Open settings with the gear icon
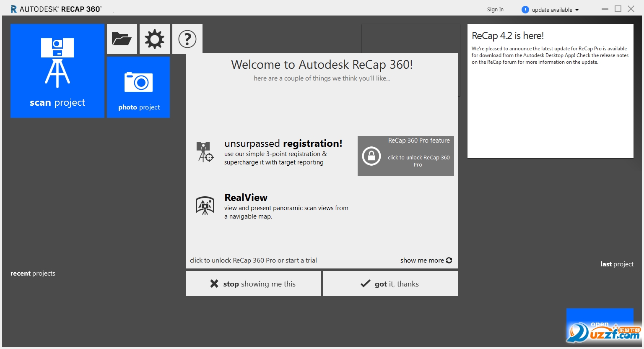The width and height of the screenshot is (644, 349). tap(155, 39)
